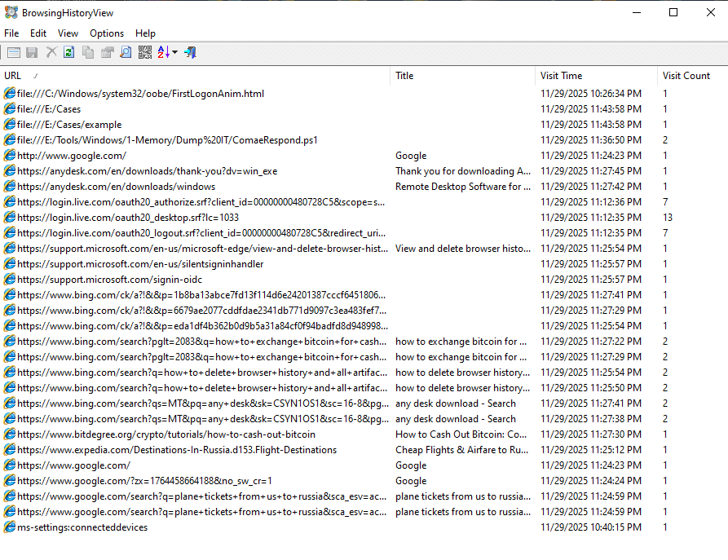Viewport: 728px width, 560px height.
Task: Open the dropdown arrow next to sort icon
Action: click(x=174, y=51)
